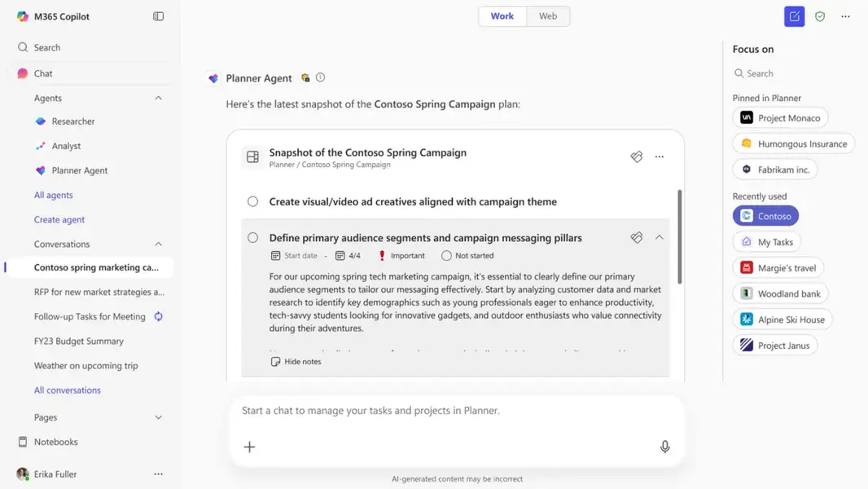Viewport: 868px width, 489px height.
Task: Open top-right ellipsis menu
Action: (845, 16)
